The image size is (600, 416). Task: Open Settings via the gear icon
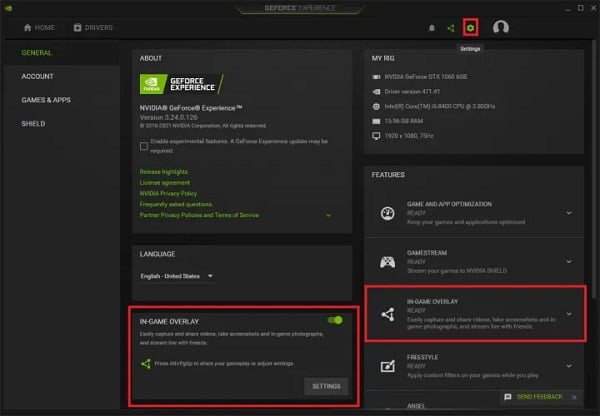tap(470, 28)
